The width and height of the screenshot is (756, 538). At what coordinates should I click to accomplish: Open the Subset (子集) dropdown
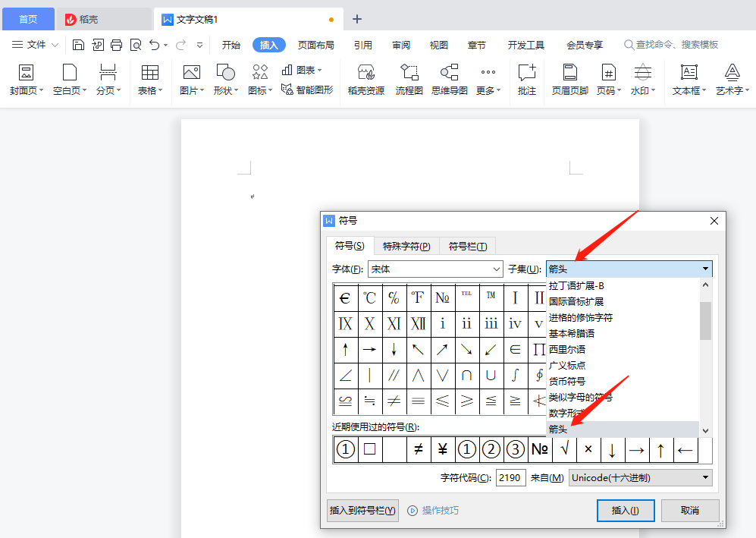point(629,269)
